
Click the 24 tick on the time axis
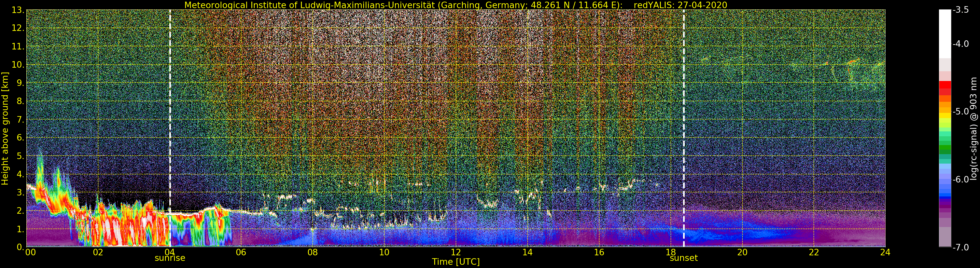coord(885,252)
